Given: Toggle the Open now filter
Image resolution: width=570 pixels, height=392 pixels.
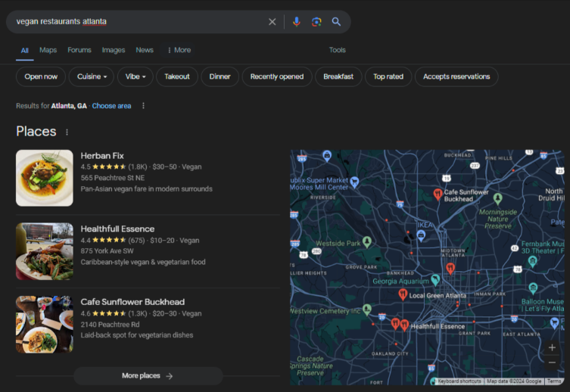Looking at the screenshot, I should 41,76.
